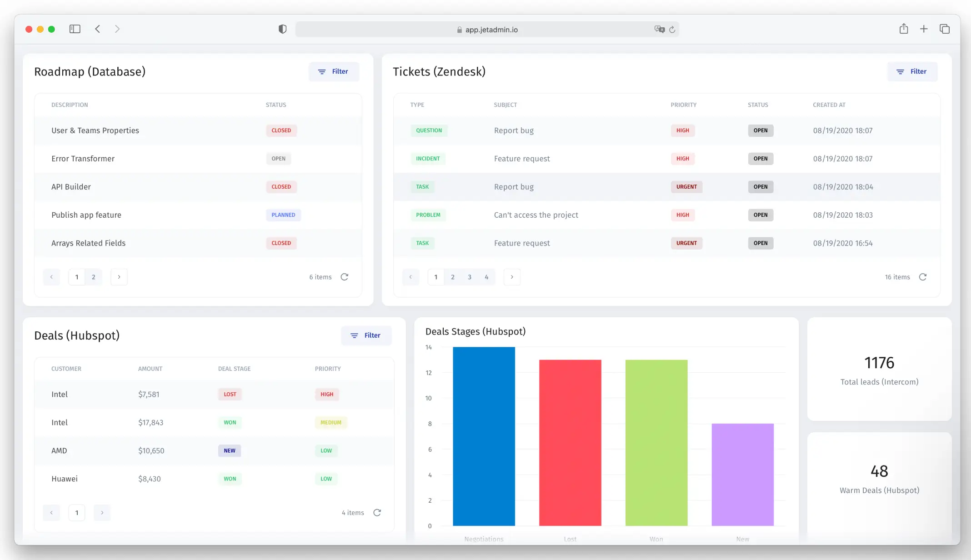Click the Total leads (Intercom) counter card

pyautogui.click(x=879, y=369)
